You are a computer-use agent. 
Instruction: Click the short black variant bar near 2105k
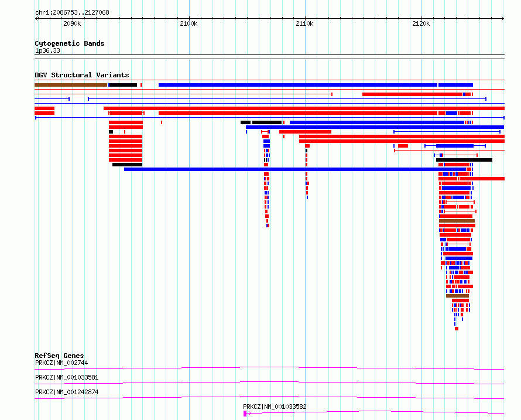coord(245,122)
